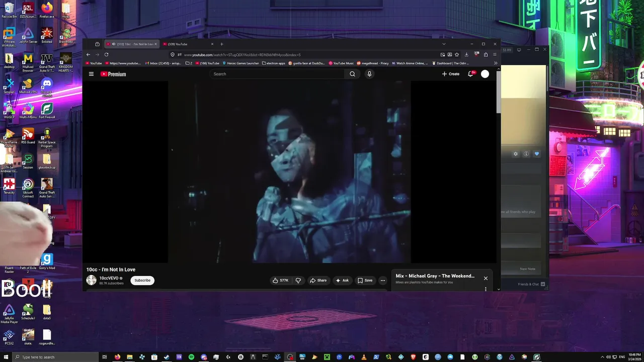Open the 10ccVEVO channel avatar
Viewport: 644px width, 362px height.
(x=91, y=281)
